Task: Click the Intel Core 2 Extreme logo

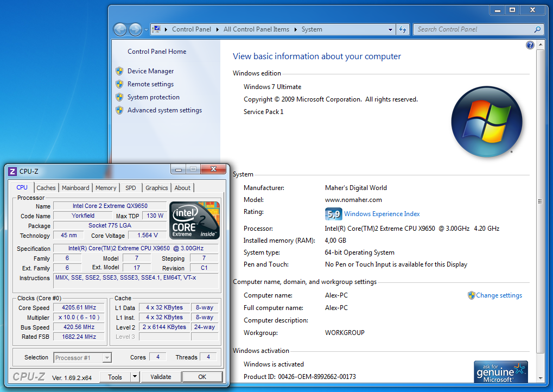Action: pyautogui.click(x=194, y=220)
